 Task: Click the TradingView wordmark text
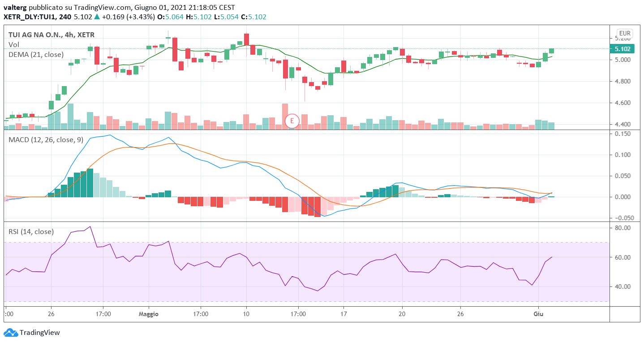coord(40,333)
